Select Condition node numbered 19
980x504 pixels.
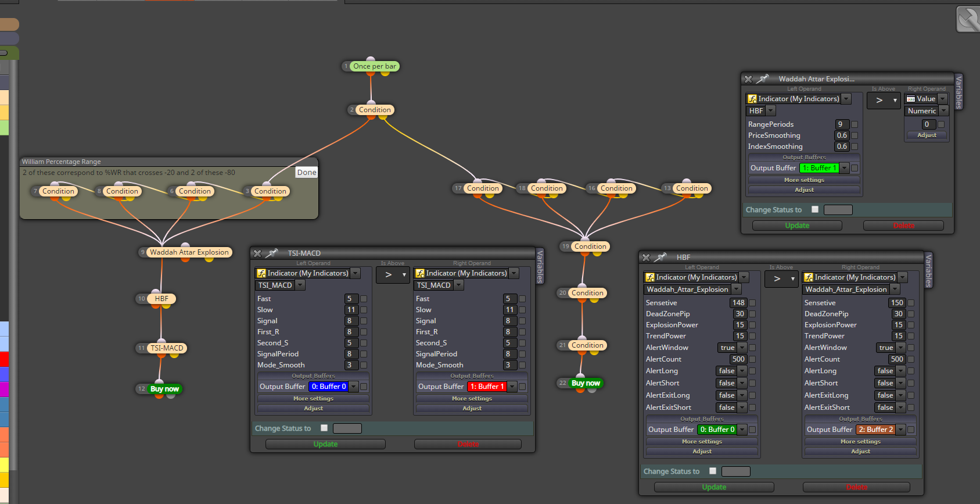click(x=590, y=246)
